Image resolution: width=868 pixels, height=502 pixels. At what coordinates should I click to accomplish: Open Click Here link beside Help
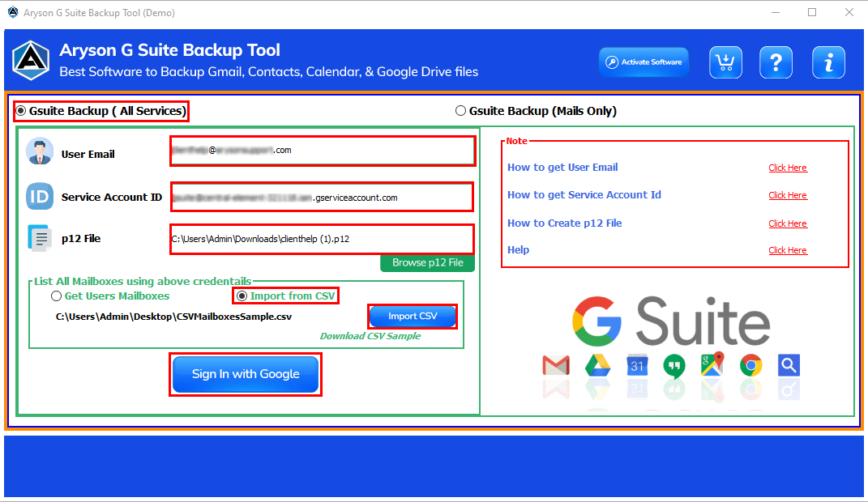pyautogui.click(x=788, y=250)
